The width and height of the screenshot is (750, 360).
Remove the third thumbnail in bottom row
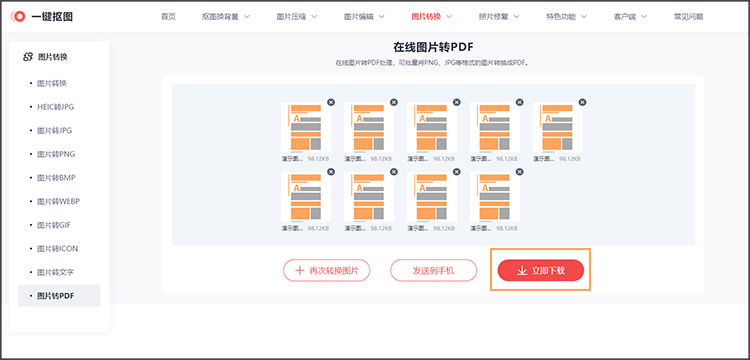tap(457, 172)
